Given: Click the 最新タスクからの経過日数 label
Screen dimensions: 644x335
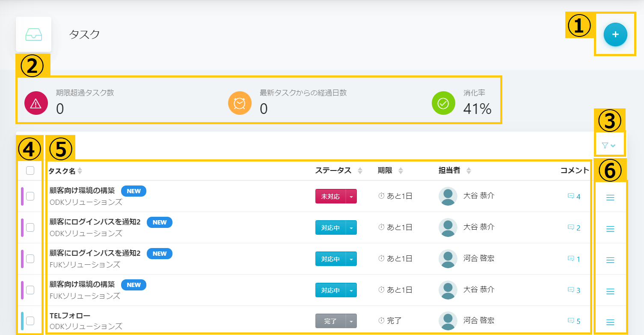Looking at the screenshot, I should [x=303, y=93].
